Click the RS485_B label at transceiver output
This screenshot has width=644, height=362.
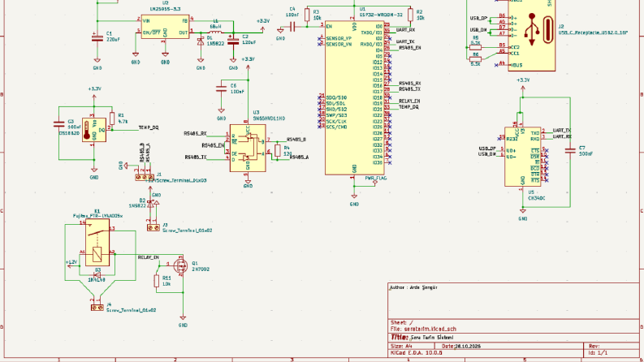pos(296,140)
